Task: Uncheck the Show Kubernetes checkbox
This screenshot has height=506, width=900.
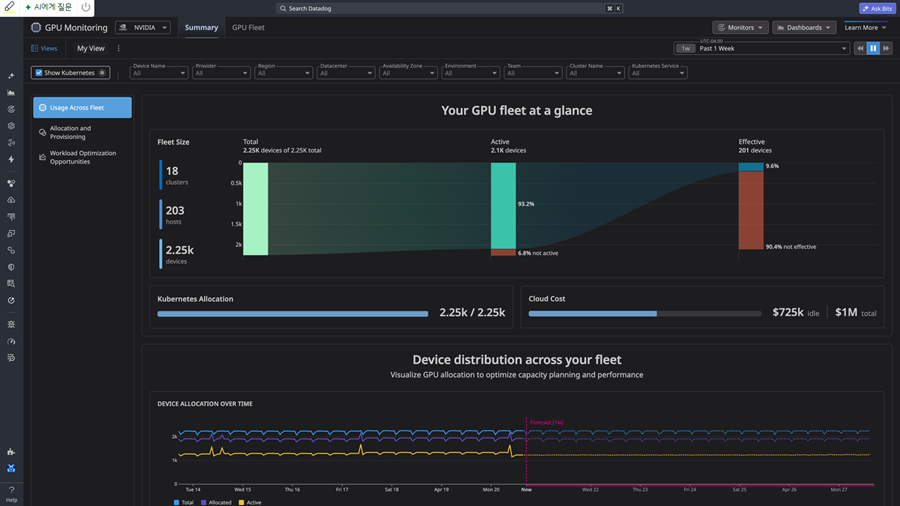Action: point(39,73)
